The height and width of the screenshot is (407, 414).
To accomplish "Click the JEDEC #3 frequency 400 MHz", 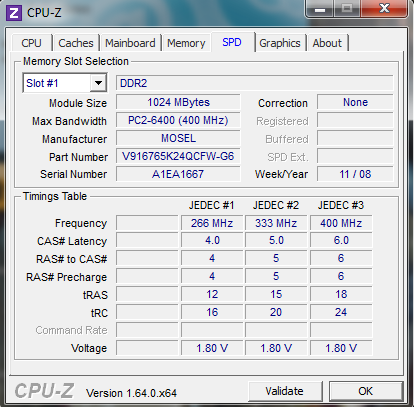I will click(x=341, y=223).
